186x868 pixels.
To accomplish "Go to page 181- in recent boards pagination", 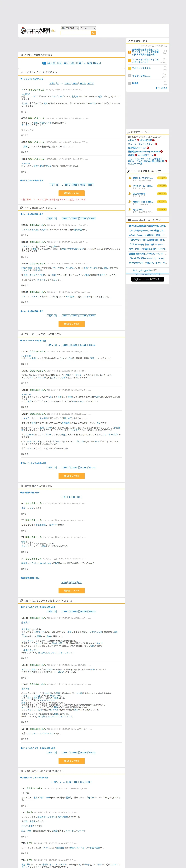I will [x=79, y=63].
